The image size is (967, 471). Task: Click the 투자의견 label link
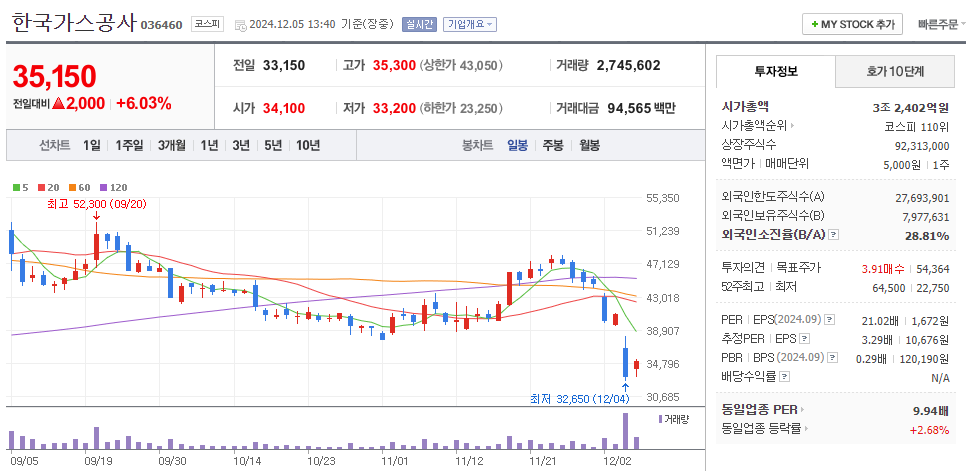point(743,268)
